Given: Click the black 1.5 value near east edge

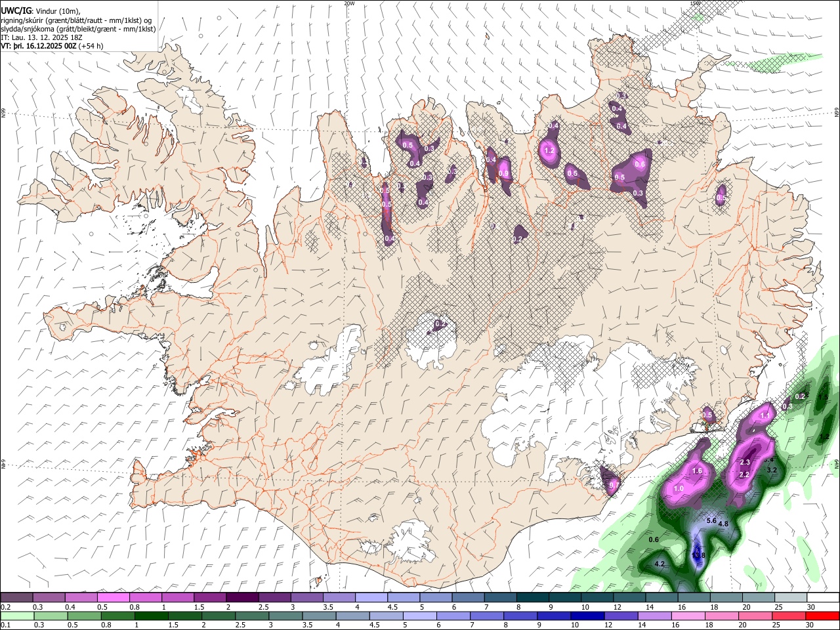Looking at the screenshot, I should (824, 397).
